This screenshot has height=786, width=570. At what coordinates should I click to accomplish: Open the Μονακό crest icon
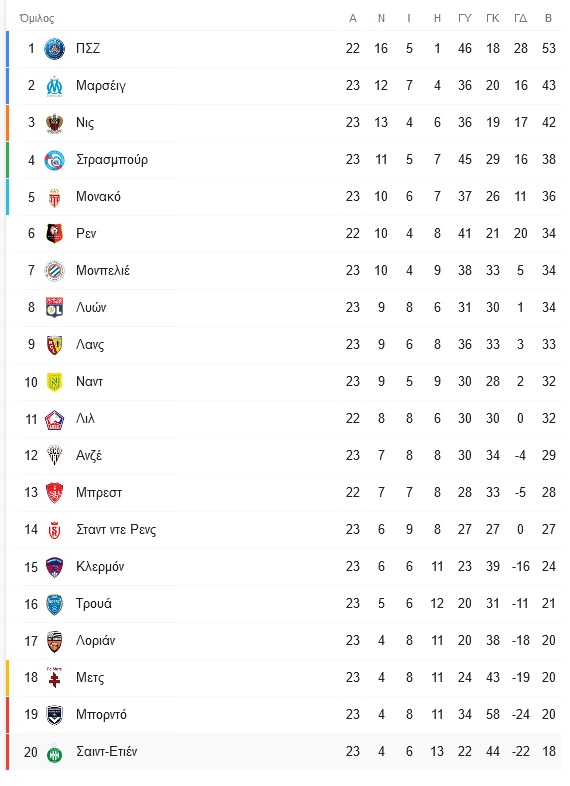(x=54, y=197)
